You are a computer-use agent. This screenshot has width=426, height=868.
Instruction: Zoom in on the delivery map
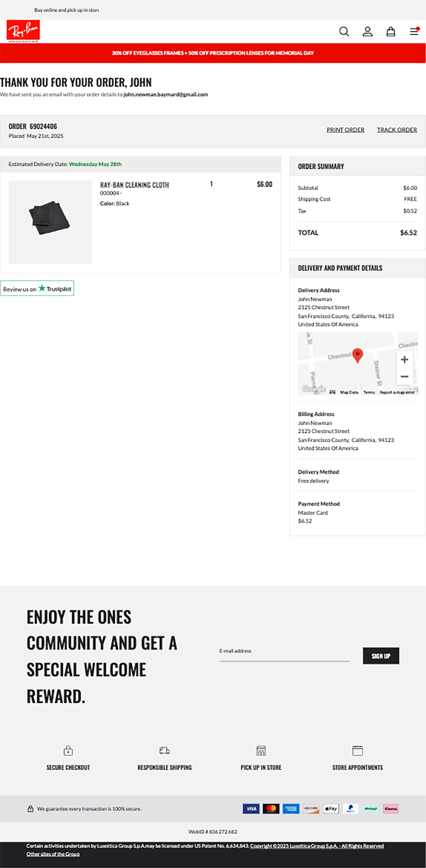point(404,360)
